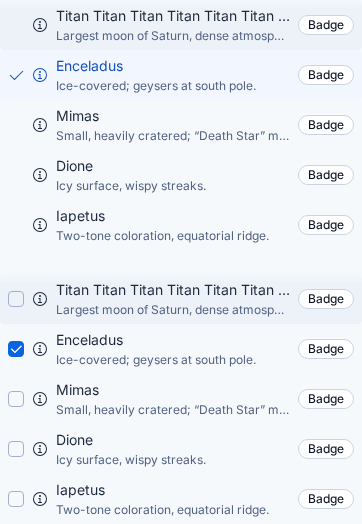Click info icon beside Titan in checkbox list
The width and height of the screenshot is (362, 524).
coord(40,299)
